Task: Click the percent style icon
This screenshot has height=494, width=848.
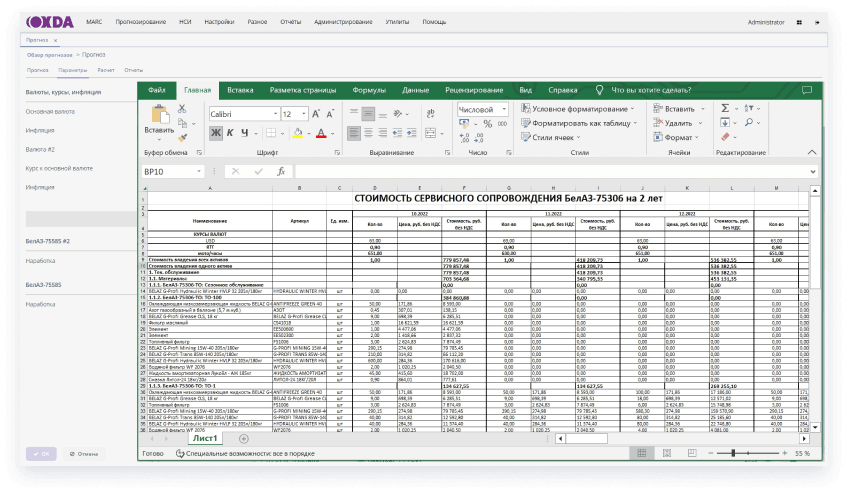Action: point(487,124)
